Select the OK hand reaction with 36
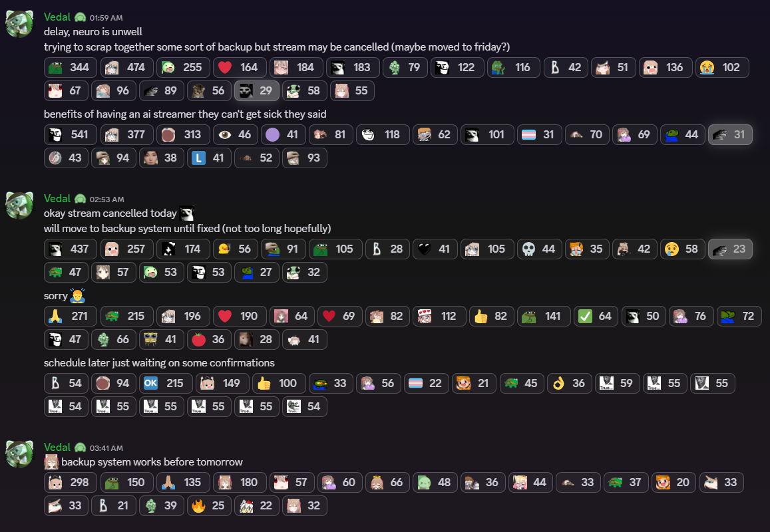This screenshot has height=532, width=770. click(569, 384)
